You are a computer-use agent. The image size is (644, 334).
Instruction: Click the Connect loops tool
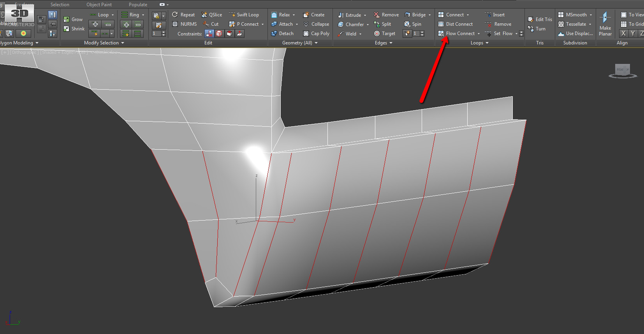coord(451,15)
